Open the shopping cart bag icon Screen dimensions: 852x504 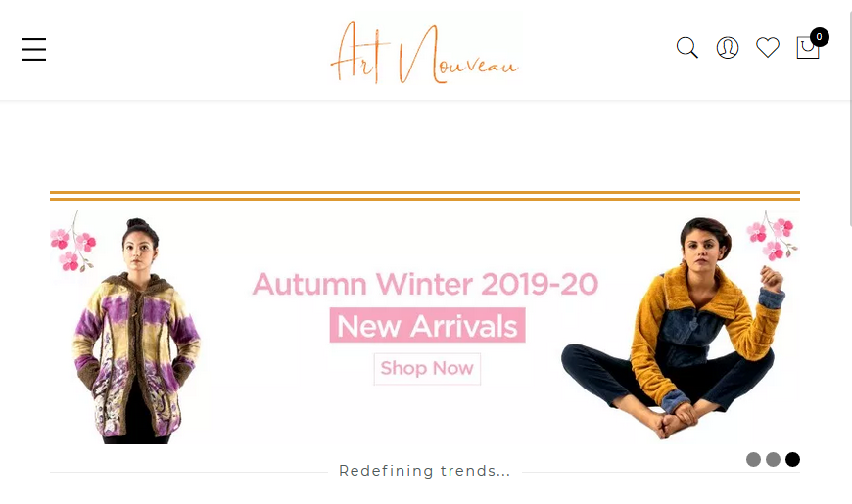click(x=808, y=48)
